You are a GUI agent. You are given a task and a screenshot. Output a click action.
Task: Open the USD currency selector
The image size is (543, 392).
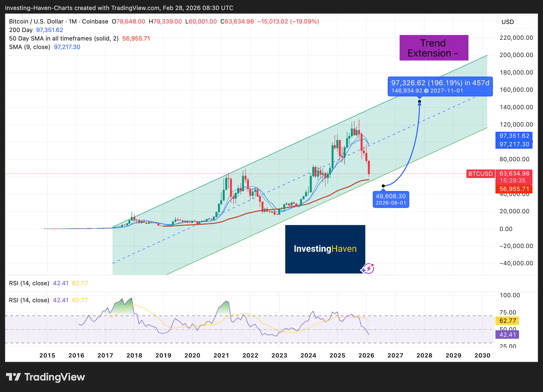[507, 22]
